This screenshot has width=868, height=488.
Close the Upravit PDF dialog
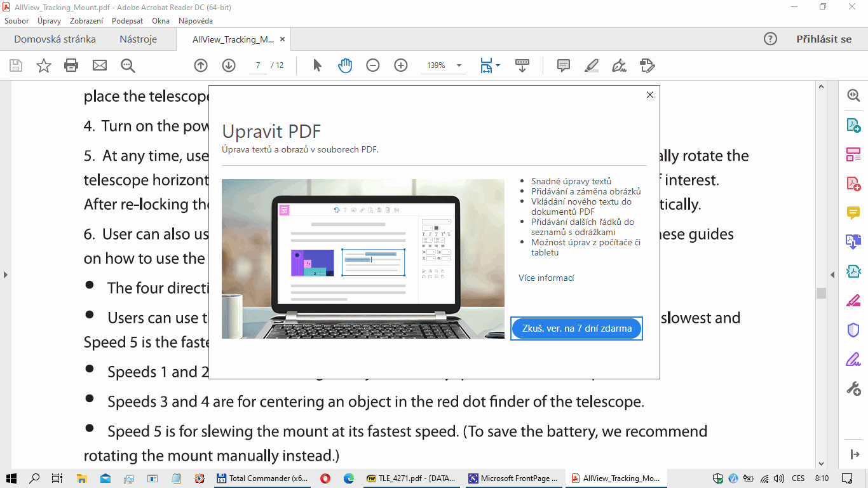(649, 95)
